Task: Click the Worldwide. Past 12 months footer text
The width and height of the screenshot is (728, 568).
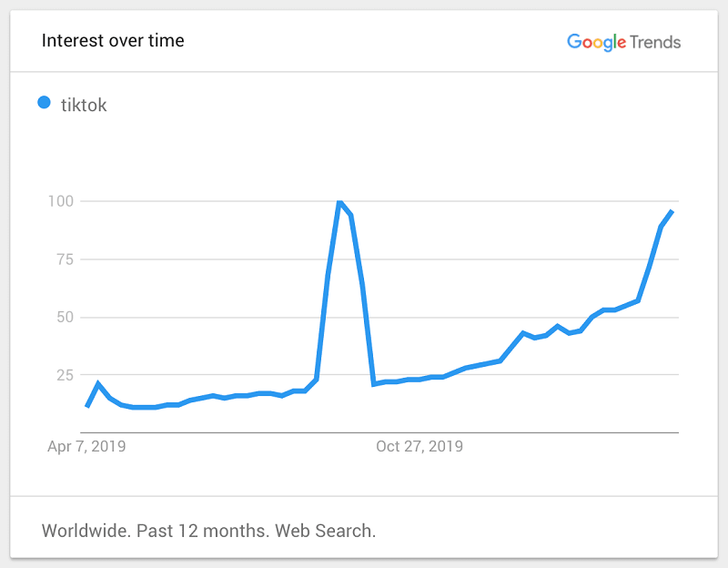Action: (156, 531)
